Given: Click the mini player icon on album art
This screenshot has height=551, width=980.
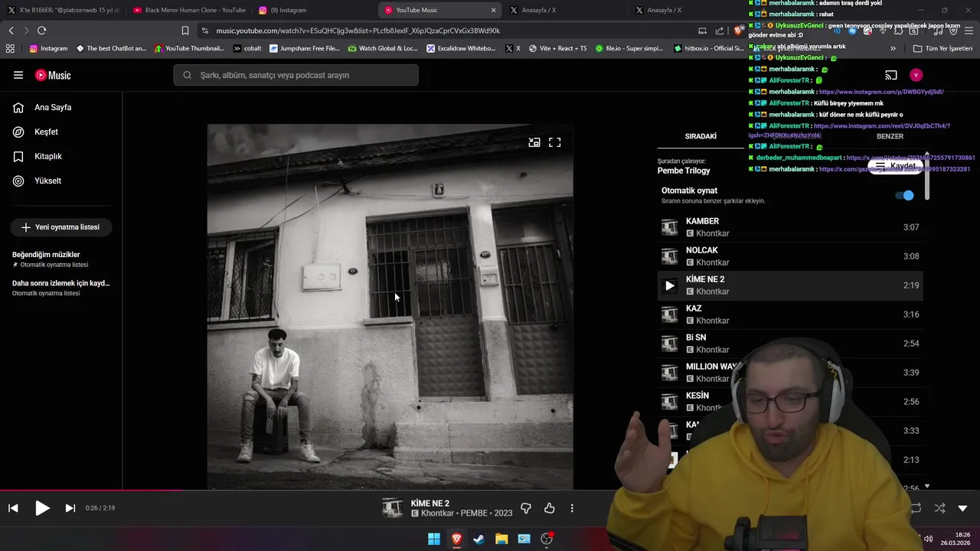Looking at the screenshot, I should tap(534, 142).
